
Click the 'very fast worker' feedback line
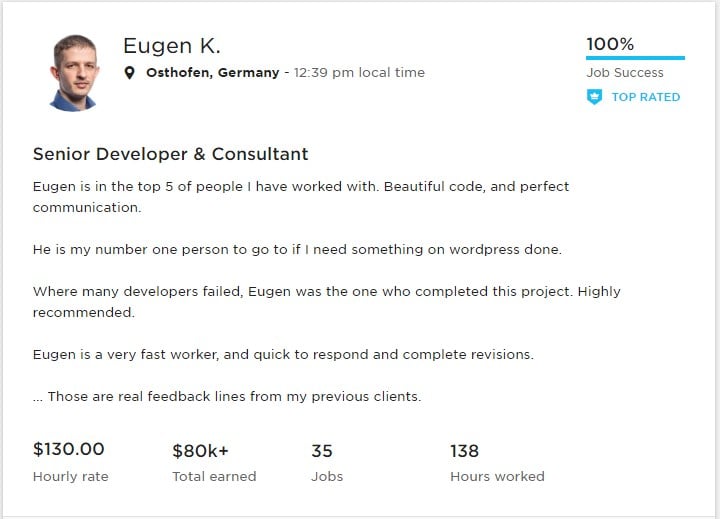282,354
